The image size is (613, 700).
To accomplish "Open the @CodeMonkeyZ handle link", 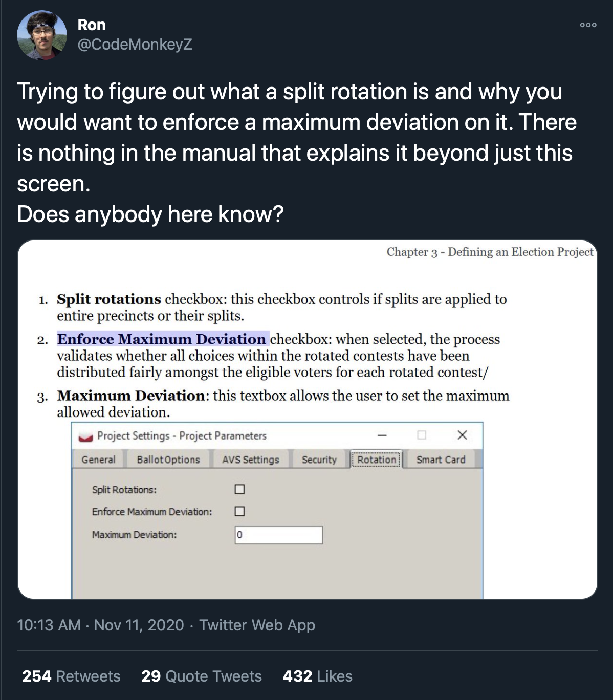I will [x=135, y=45].
